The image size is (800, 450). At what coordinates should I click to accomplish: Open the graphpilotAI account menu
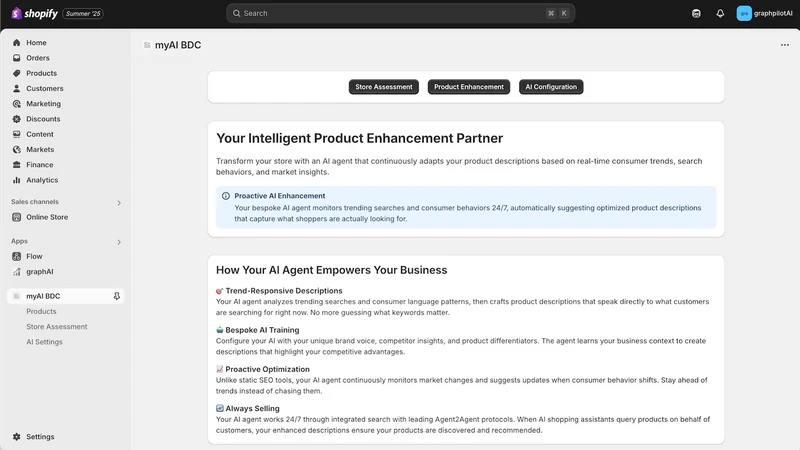coord(764,13)
